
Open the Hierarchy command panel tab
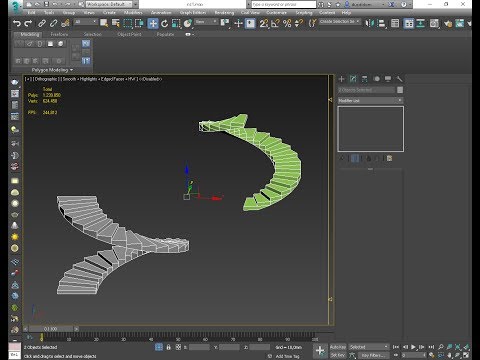point(365,79)
